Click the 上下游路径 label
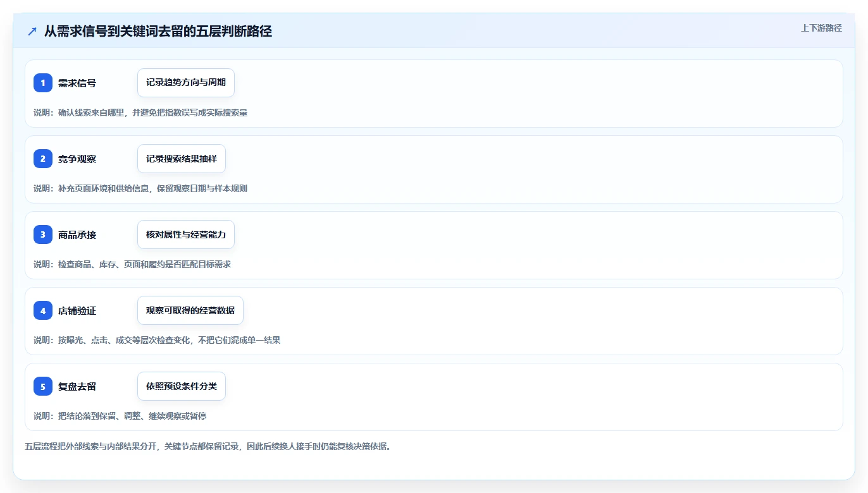Image resolution: width=868 pixels, height=493 pixels. (821, 28)
